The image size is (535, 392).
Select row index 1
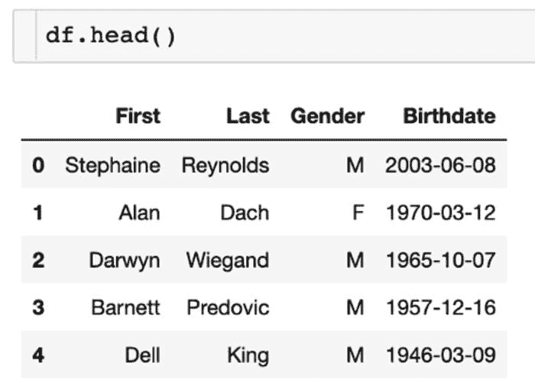[x=39, y=212]
